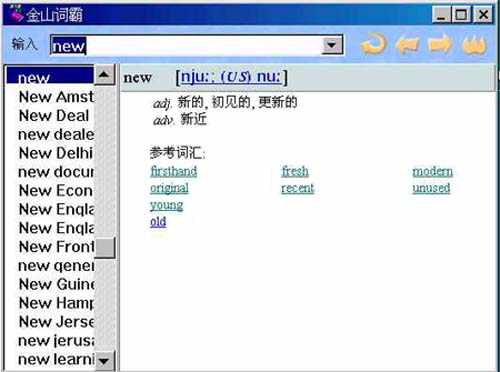Click the Kingsoft PowerWord title bar icon
Screen dimensions: 500x372
coord(16,14)
